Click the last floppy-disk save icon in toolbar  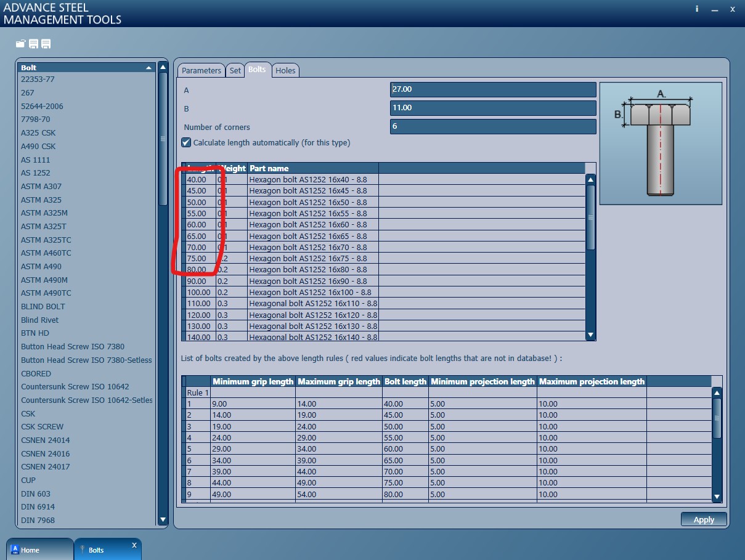pos(46,44)
